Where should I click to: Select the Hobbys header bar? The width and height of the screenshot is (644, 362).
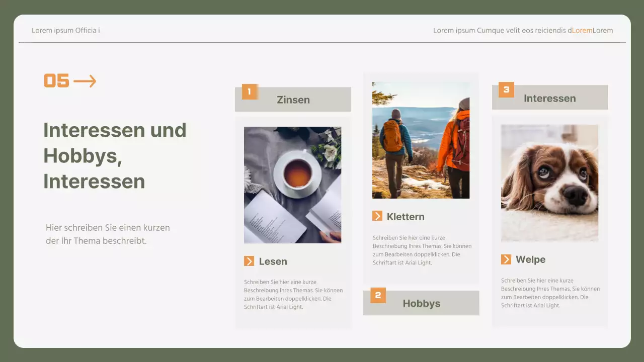pyautogui.click(x=421, y=303)
